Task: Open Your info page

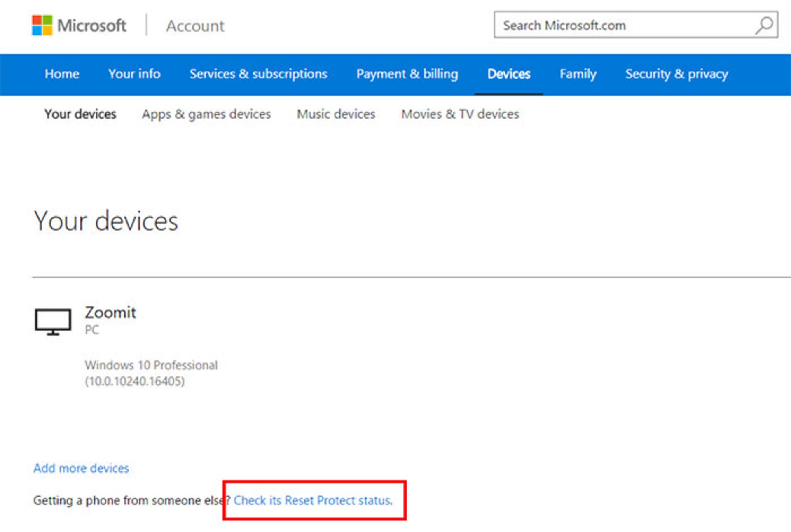Action: point(134,74)
